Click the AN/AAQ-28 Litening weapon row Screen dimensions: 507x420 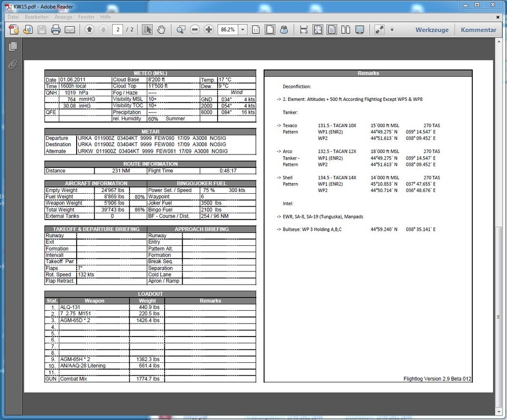83,366
